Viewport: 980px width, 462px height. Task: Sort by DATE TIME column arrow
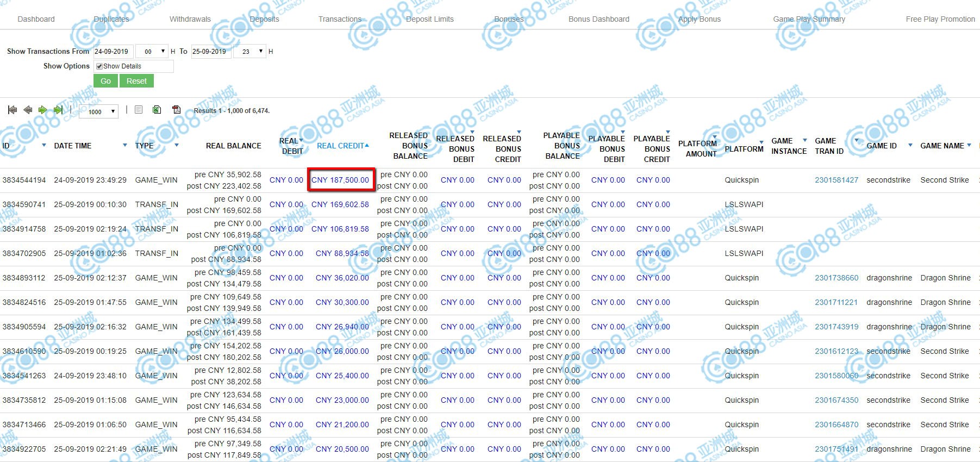point(124,145)
